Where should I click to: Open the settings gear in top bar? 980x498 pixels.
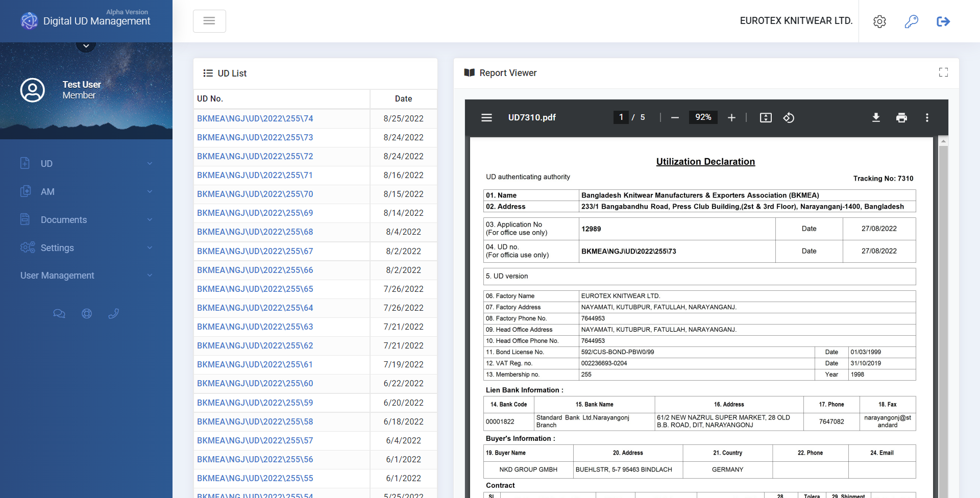(x=879, y=21)
